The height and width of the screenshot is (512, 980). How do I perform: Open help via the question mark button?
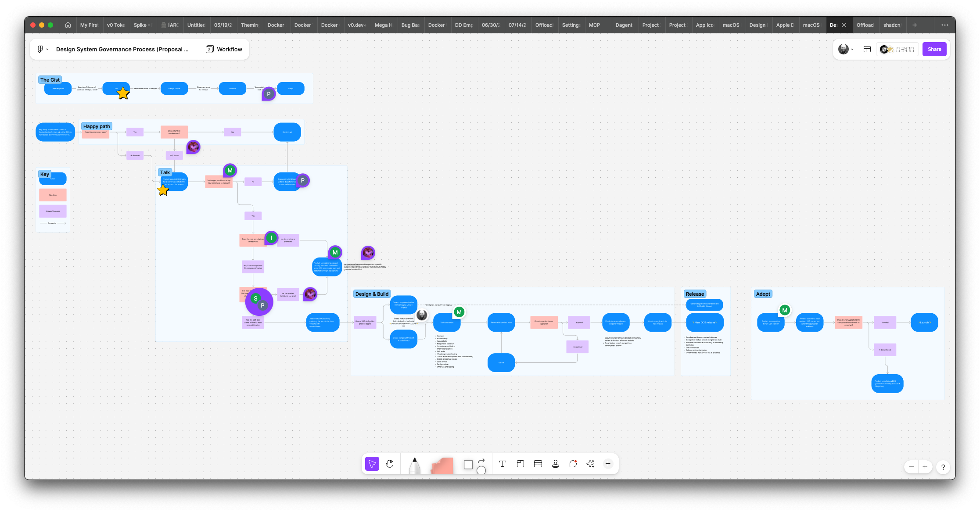click(x=943, y=467)
